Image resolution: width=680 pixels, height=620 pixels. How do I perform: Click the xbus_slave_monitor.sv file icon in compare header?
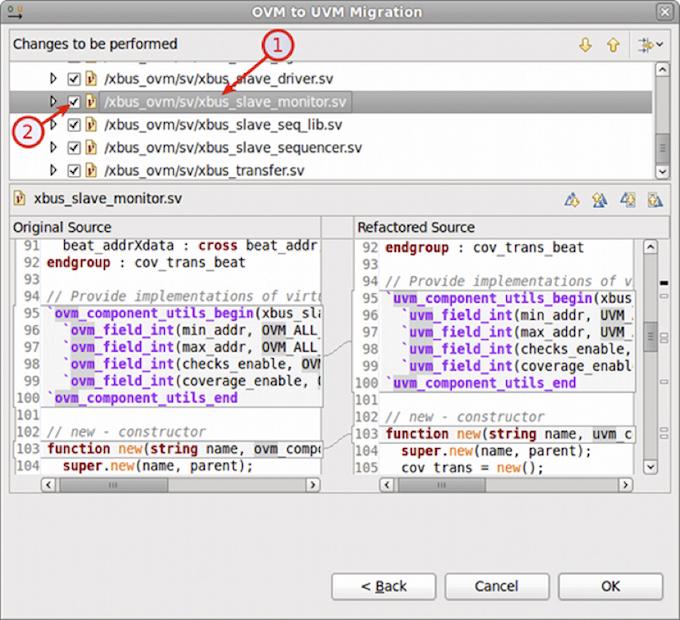click(19, 198)
